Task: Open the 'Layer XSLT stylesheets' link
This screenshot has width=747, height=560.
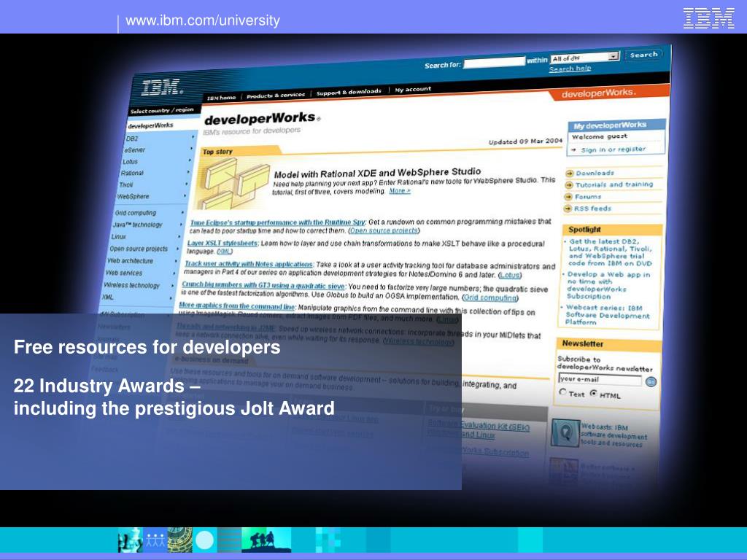Action: (x=222, y=243)
